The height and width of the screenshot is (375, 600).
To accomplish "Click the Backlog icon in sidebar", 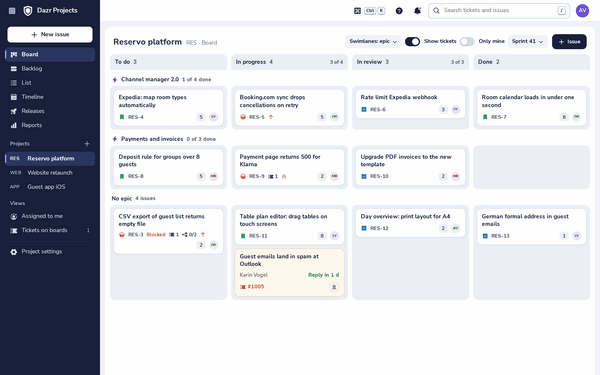I will [x=14, y=69].
